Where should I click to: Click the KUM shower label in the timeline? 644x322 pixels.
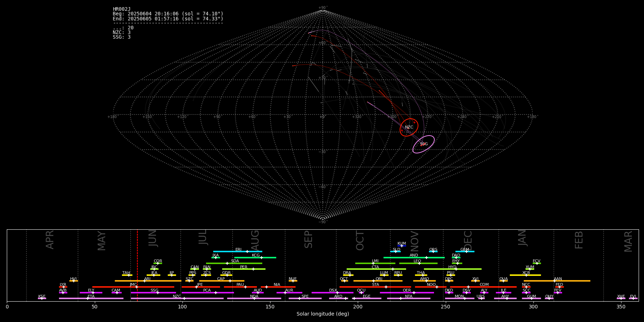pyautogui.click(x=401, y=244)
